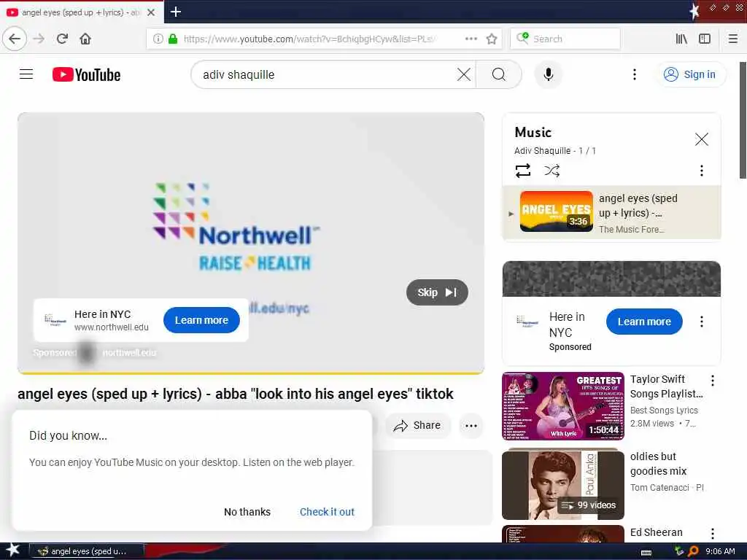Open Taylor Swift Songs Playlist thumbnail
Viewport: 747px width, 560px height.
pos(563,406)
